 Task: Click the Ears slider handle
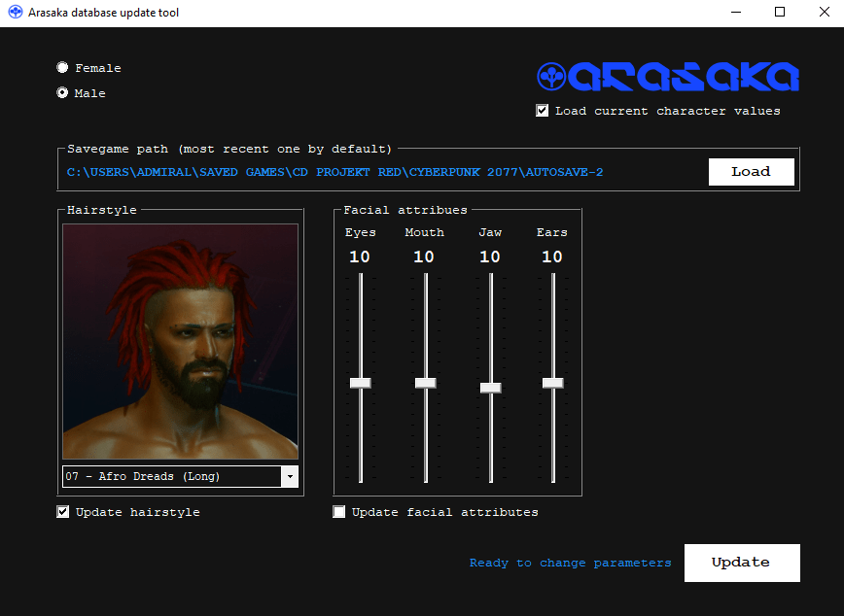pos(552,383)
